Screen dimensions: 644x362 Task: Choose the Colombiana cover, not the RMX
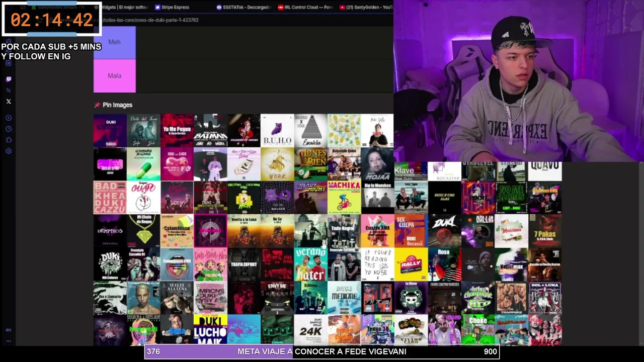pyautogui.click(x=177, y=231)
